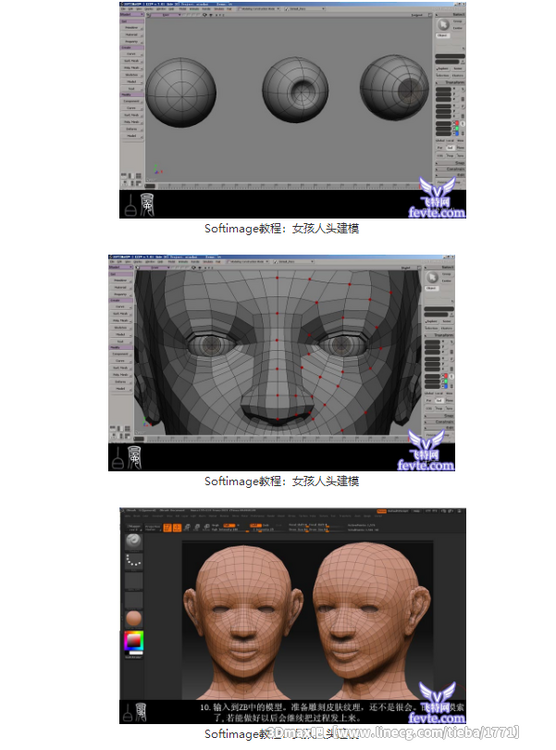
Task: Select the Scale icon in ZBrush top shelf
Action: click(197, 528)
